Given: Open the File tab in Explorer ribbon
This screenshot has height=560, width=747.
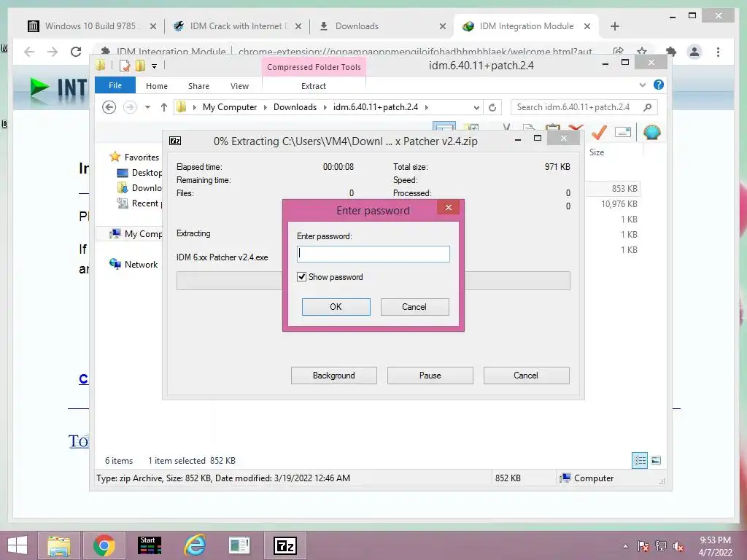Looking at the screenshot, I should coord(115,85).
